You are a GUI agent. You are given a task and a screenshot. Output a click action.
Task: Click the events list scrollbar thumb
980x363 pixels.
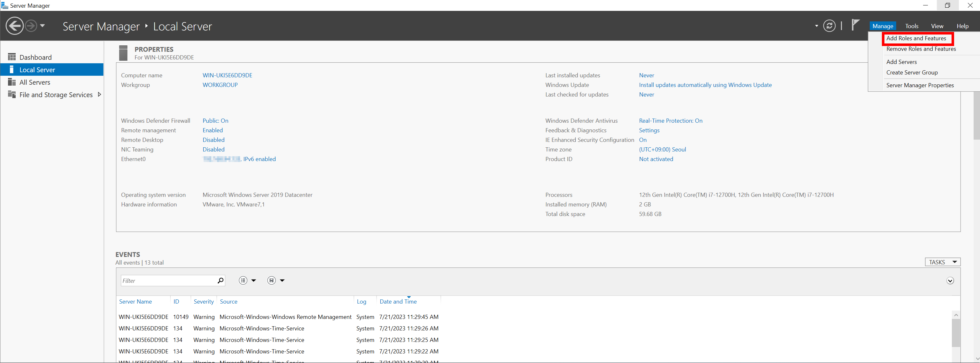click(956, 333)
